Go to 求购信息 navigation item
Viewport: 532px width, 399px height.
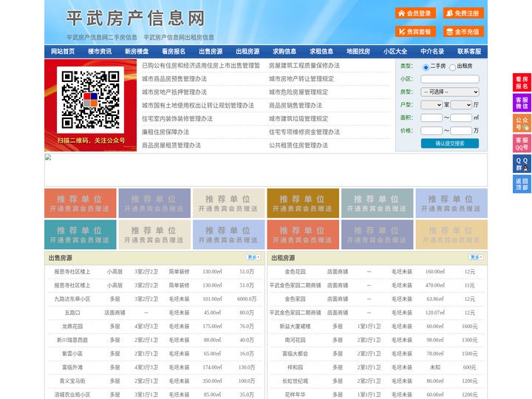284,52
